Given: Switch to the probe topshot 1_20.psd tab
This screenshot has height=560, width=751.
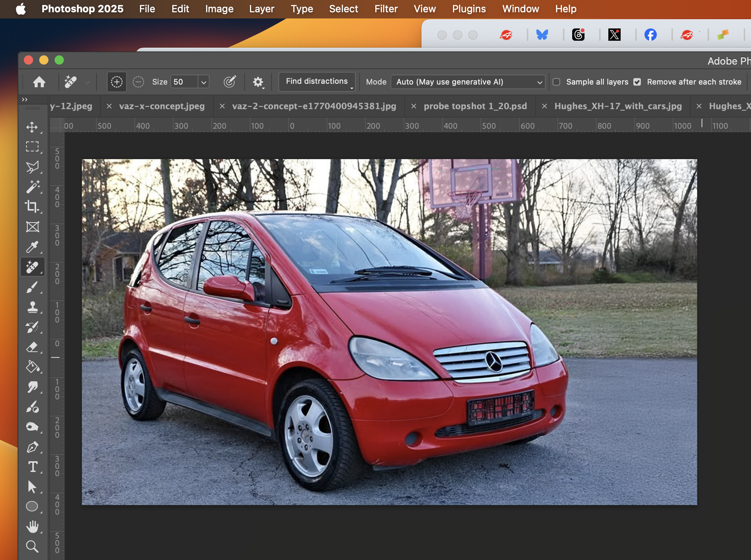Looking at the screenshot, I should pos(475,106).
